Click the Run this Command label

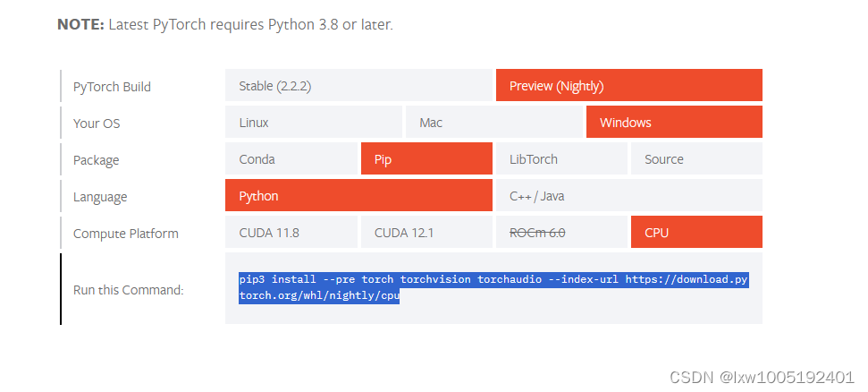(x=128, y=289)
